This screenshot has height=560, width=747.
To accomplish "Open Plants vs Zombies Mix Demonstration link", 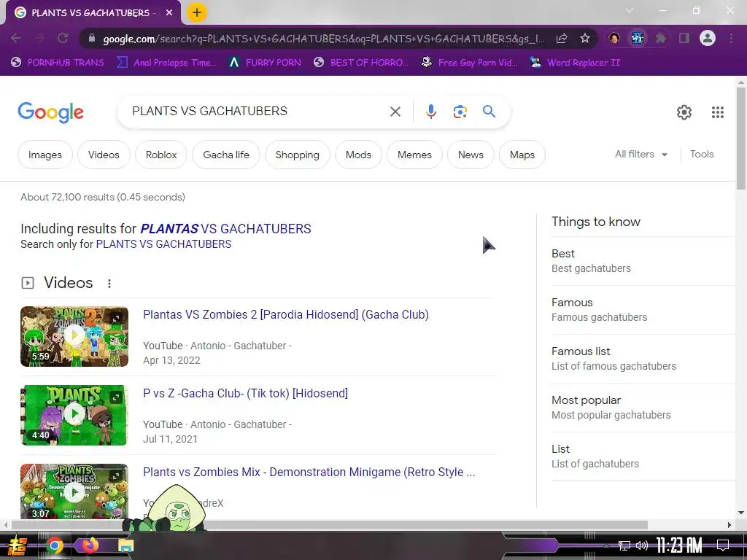I will (309, 472).
